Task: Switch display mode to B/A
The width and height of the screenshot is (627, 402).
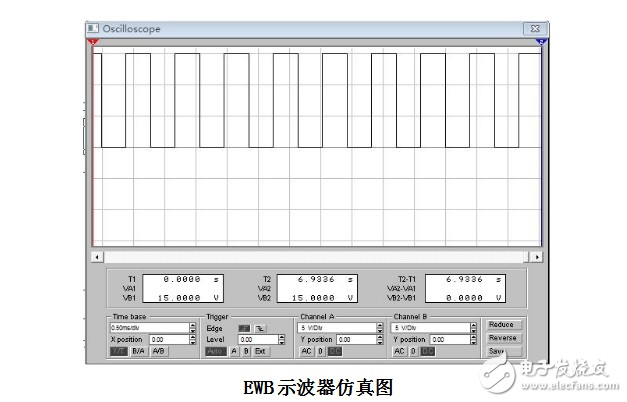Action: (138, 351)
